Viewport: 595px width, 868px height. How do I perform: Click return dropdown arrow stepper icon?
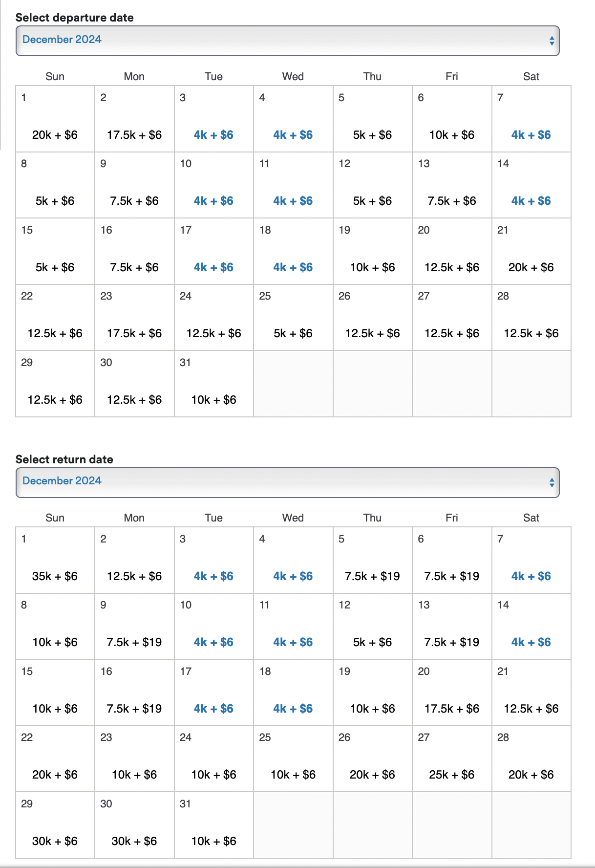tap(552, 482)
